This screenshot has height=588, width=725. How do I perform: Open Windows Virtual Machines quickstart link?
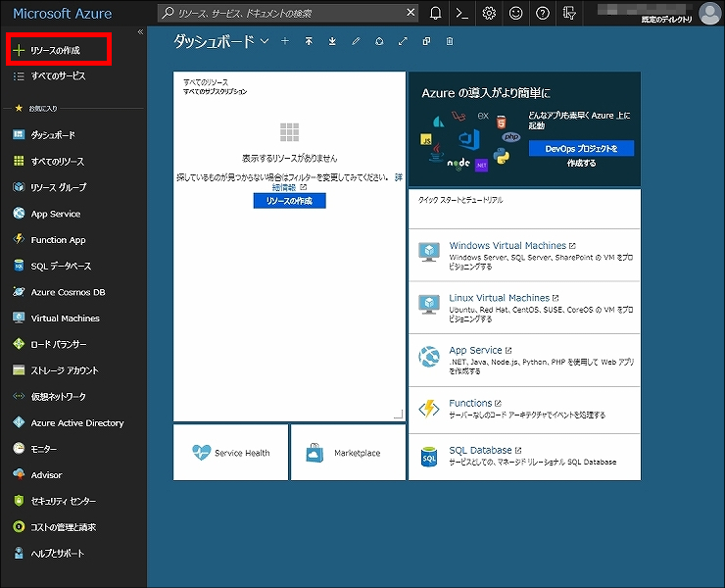[x=507, y=246]
